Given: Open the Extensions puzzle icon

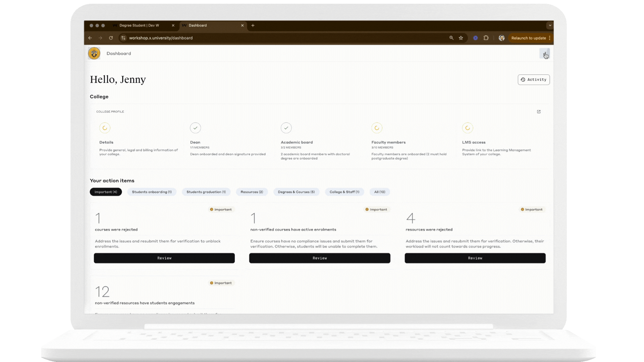Looking at the screenshot, I should coord(486,38).
